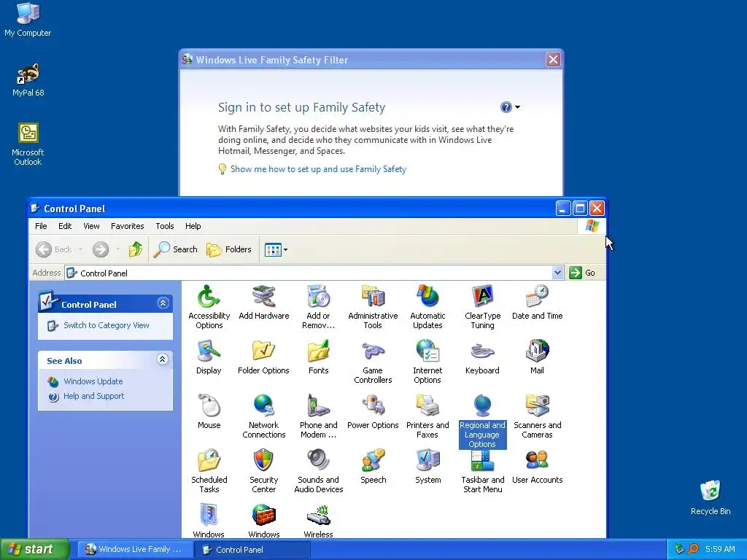
Task: Select the Recycle Bin desktop icon
Action: [x=711, y=497]
